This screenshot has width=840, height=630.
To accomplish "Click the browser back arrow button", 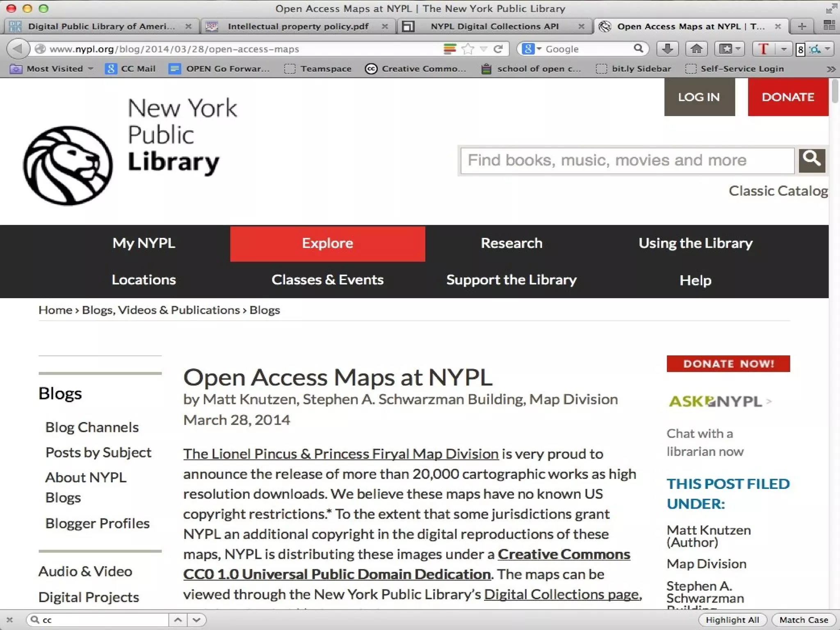I will point(18,49).
